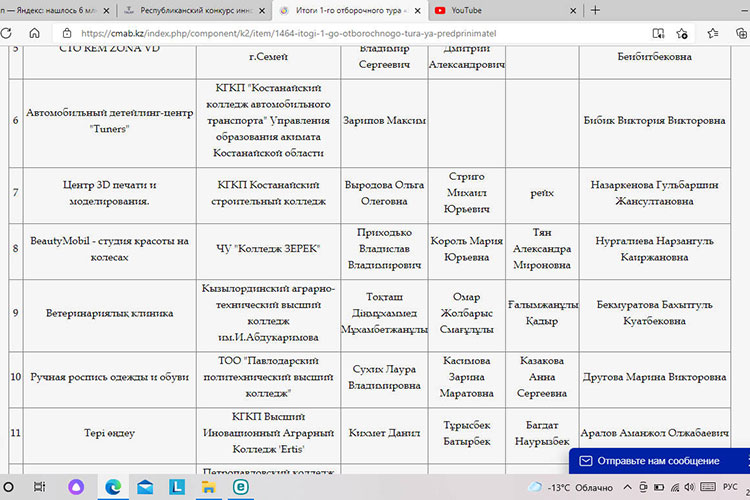750x500 pixels.
Task: Switch input language РУС indicator
Action: click(x=730, y=487)
